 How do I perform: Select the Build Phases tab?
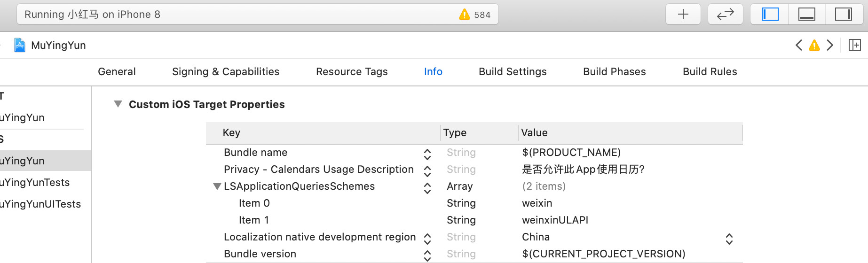614,72
